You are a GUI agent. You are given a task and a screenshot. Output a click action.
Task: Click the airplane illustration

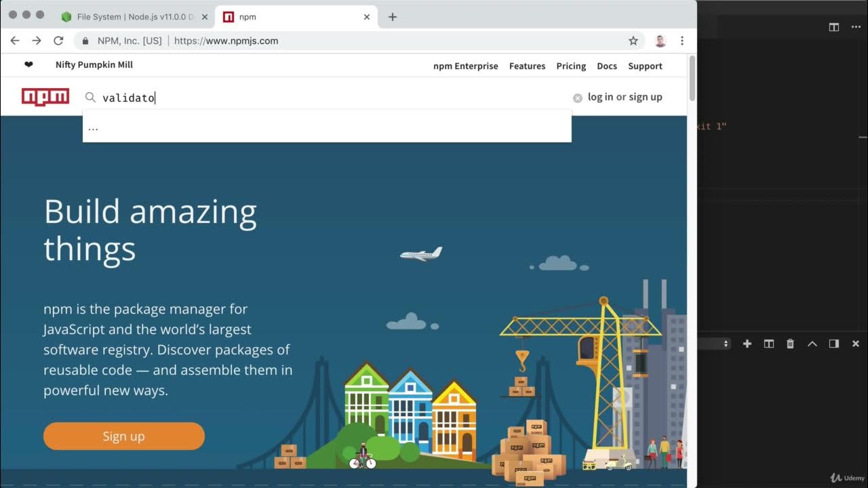421,254
